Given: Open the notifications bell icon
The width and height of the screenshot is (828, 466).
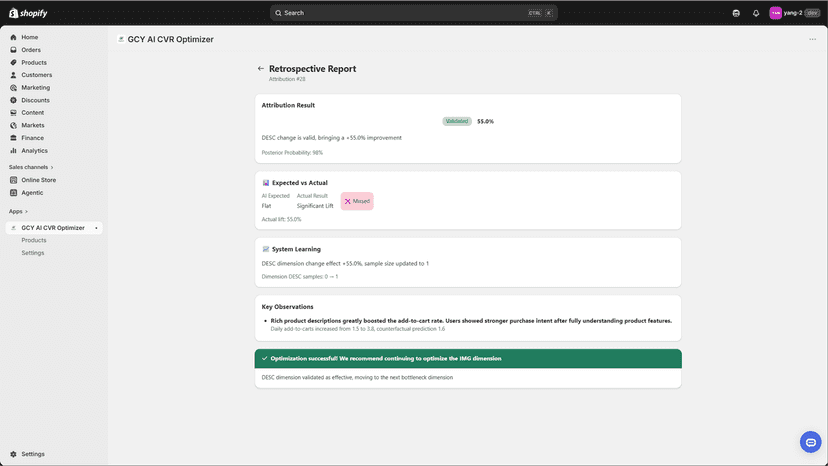Looking at the screenshot, I should pos(756,13).
